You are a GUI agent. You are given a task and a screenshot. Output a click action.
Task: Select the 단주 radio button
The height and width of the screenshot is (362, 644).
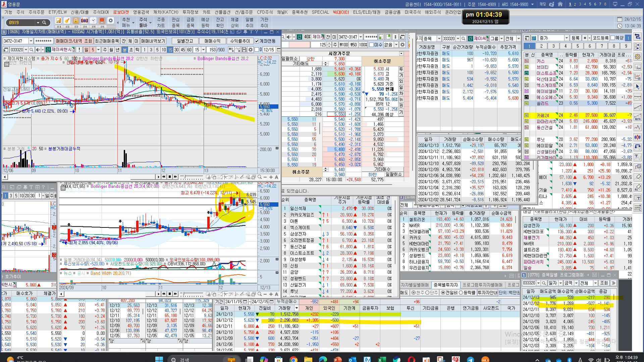pos(427,293)
